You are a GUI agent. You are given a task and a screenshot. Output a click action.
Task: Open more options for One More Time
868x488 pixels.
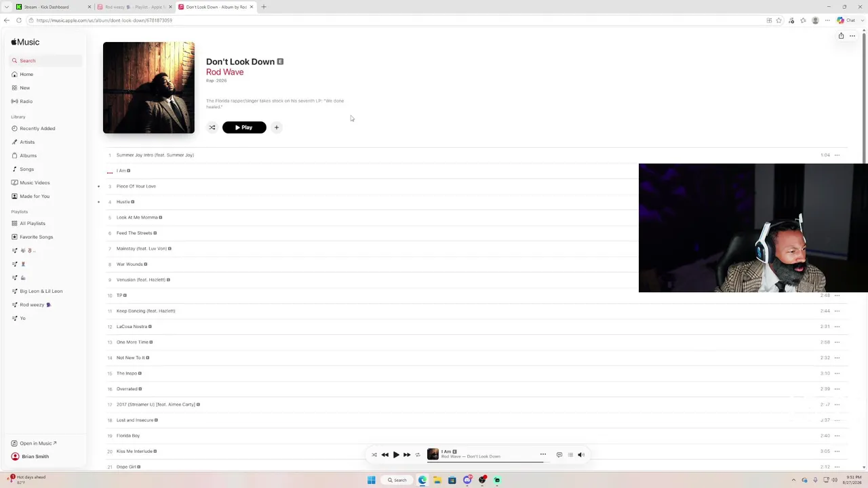[x=837, y=342]
